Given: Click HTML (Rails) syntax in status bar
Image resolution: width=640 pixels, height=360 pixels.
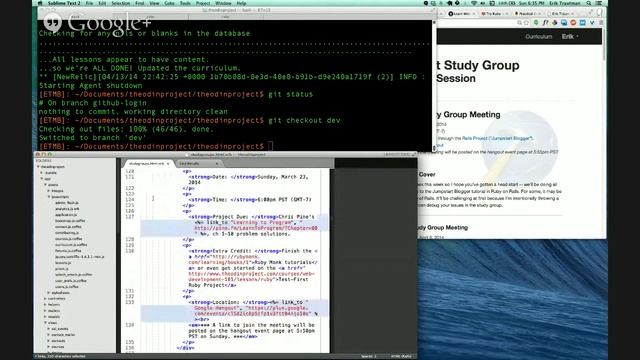Looking at the screenshot, I should coord(401,356).
